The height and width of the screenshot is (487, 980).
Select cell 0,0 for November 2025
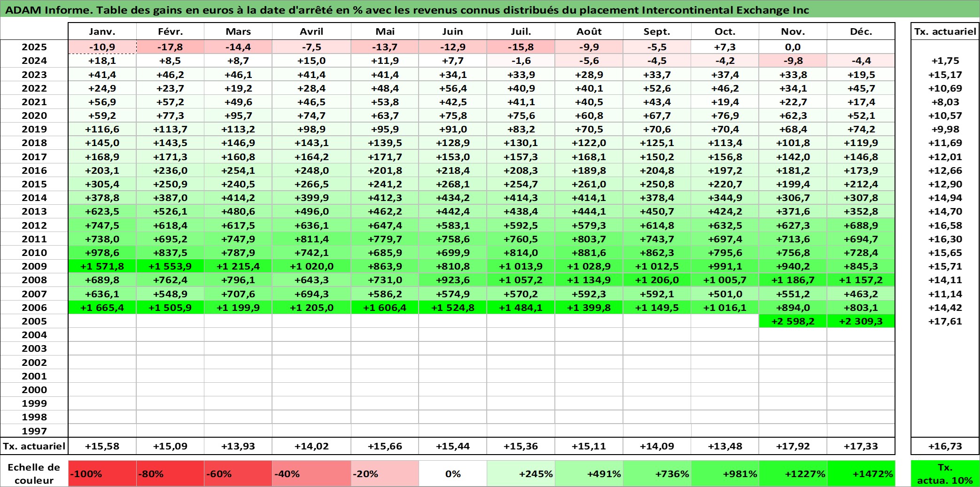(x=793, y=47)
